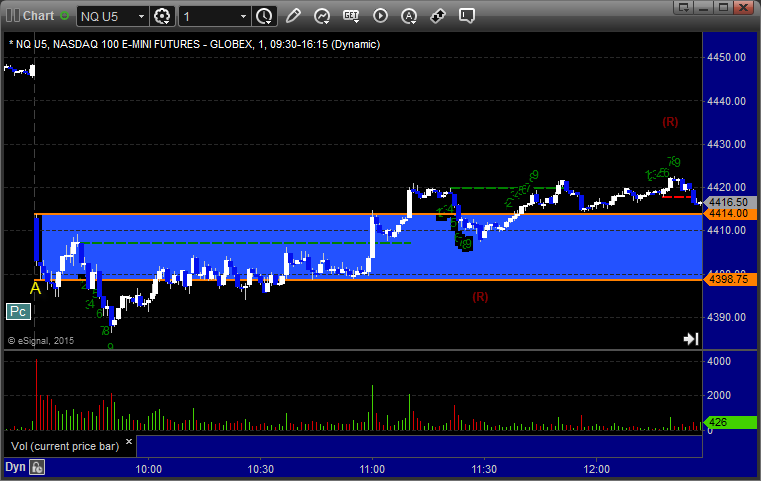The image size is (761, 481).
Task: Click the symbol link arrows icon
Action: click(438, 16)
